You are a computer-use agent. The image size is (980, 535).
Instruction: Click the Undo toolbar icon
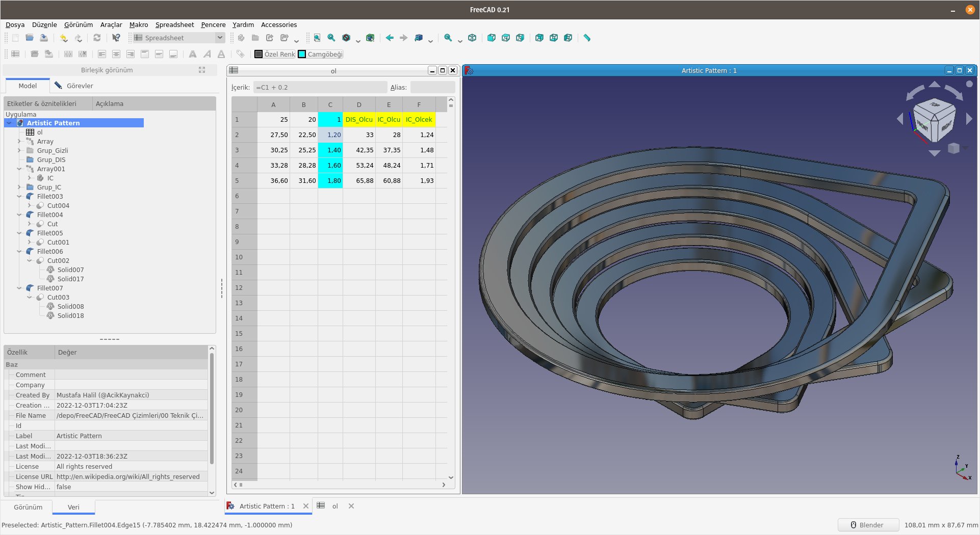point(63,38)
